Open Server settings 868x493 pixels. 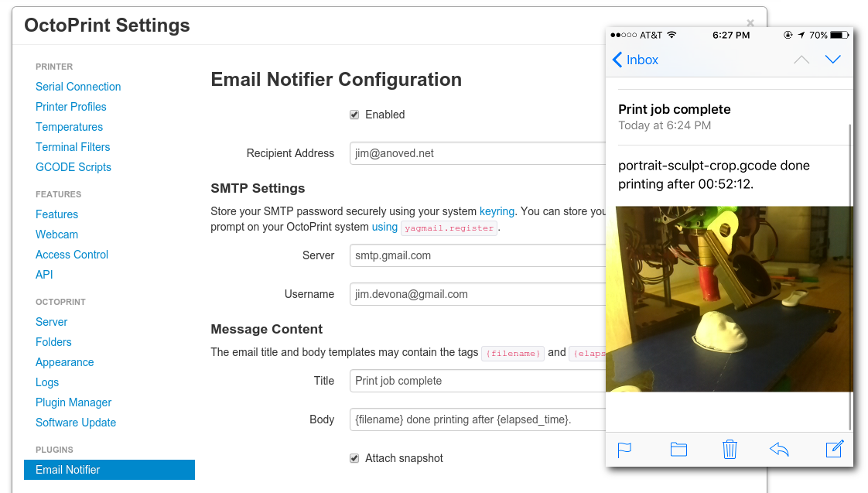point(52,322)
